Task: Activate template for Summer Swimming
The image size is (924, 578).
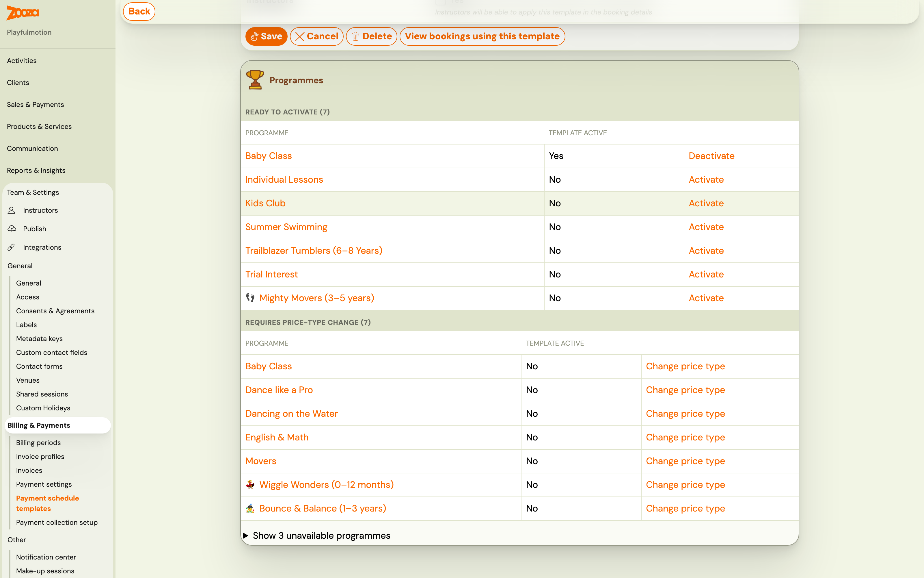Action: coord(706,227)
